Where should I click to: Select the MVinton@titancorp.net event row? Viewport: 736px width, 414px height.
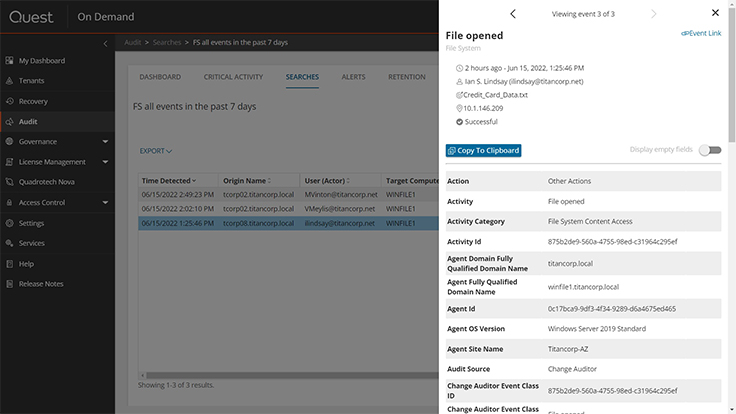289,194
